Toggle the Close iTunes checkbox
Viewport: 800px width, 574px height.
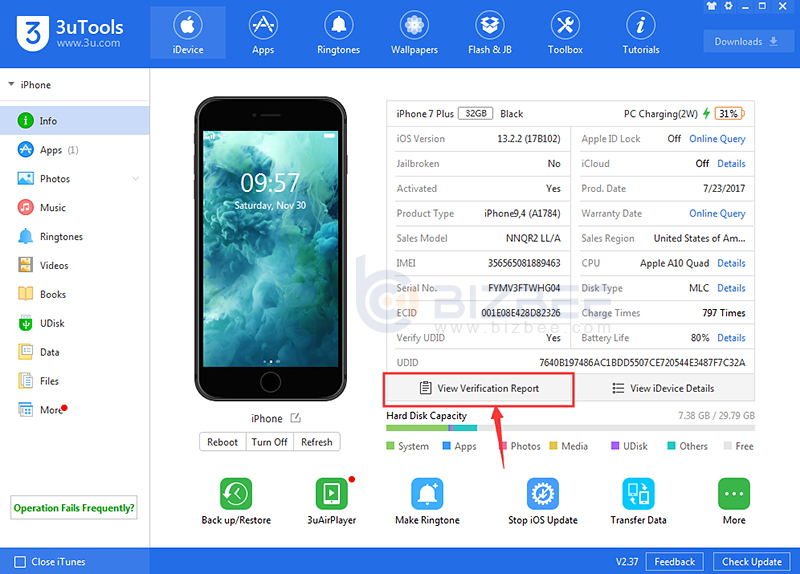click(20, 562)
